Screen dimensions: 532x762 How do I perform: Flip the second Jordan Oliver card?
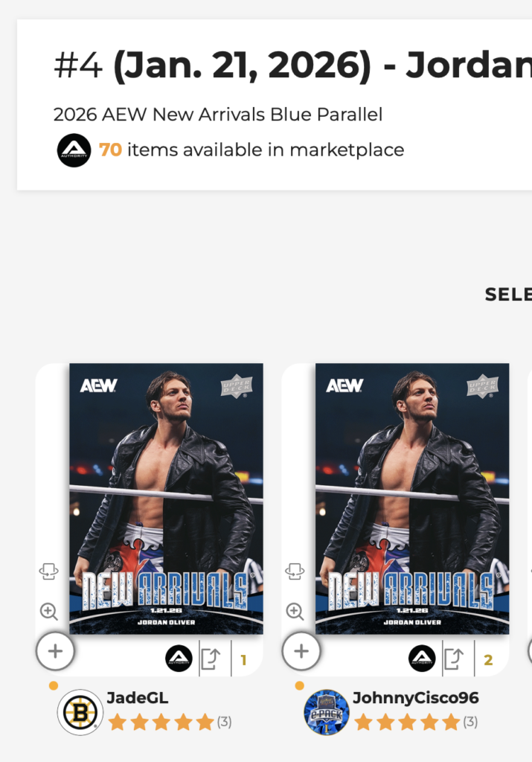[x=295, y=571]
